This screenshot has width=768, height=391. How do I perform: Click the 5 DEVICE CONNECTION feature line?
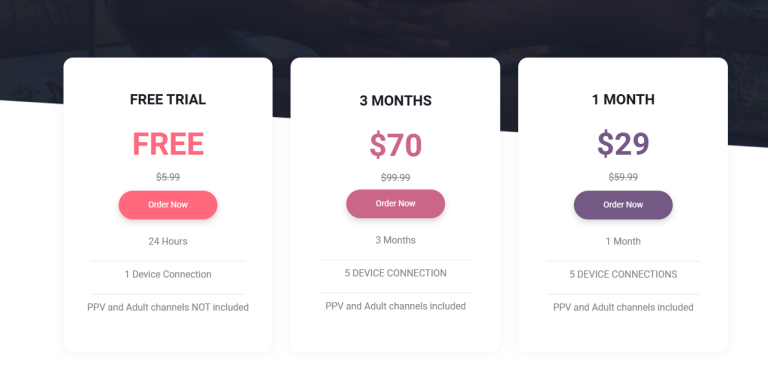[x=395, y=273]
